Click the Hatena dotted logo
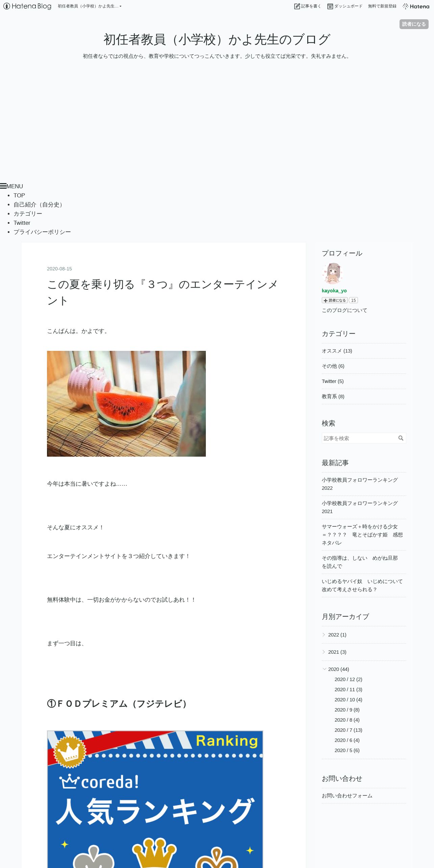 pos(406,6)
